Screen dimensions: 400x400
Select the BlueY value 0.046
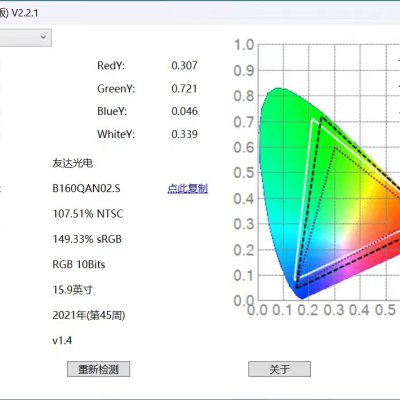[184, 111]
